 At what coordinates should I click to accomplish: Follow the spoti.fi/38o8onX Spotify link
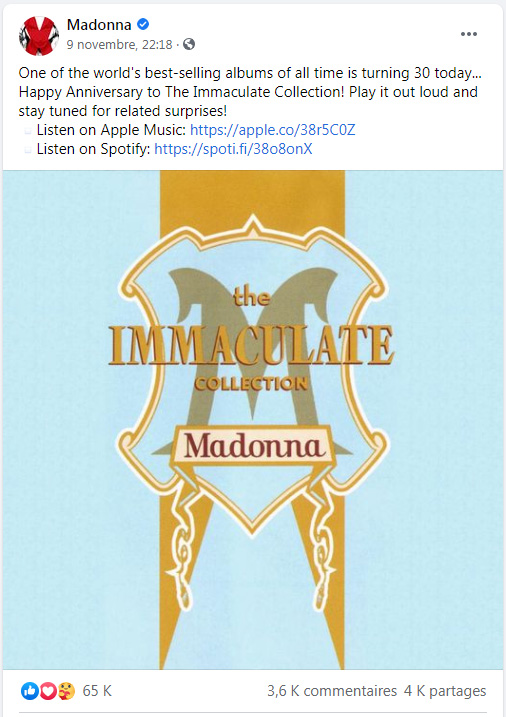point(233,149)
